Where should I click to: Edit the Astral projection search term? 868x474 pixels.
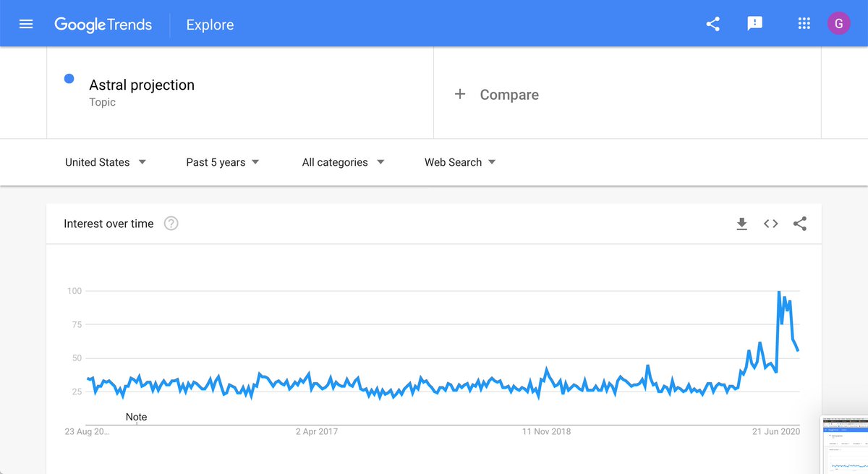point(142,85)
